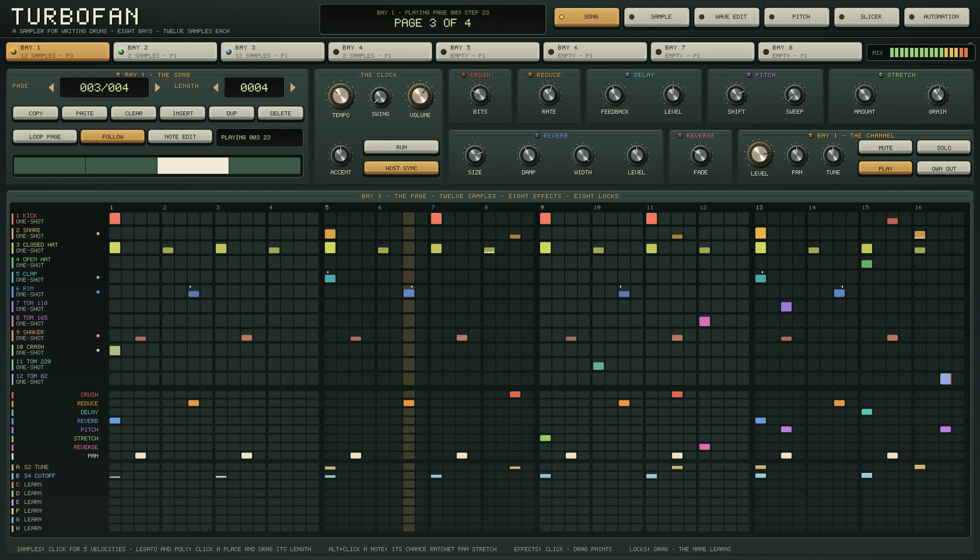Image resolution: width=980 pixels, height=560 pixels.
Task: Solo the Bay 1 channel
Action: 943,147
